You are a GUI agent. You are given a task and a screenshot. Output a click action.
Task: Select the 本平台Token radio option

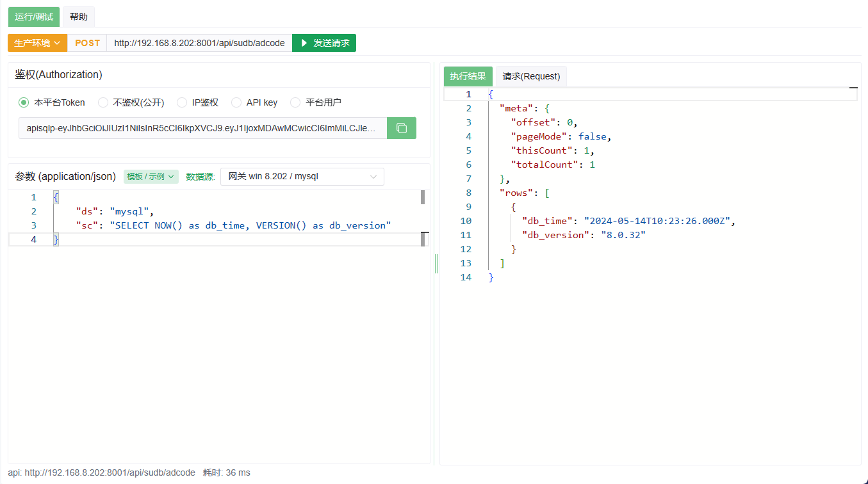click(24, 102)
